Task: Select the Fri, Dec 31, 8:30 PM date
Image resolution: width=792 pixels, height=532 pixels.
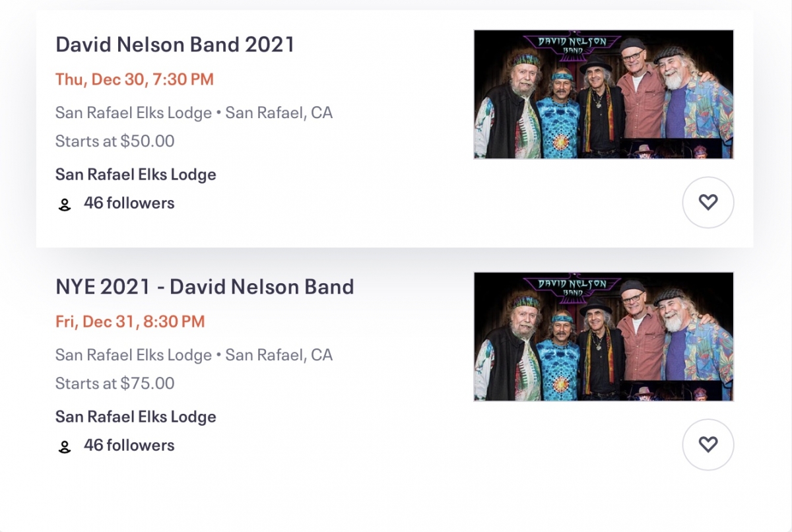Action: point(130,322)
